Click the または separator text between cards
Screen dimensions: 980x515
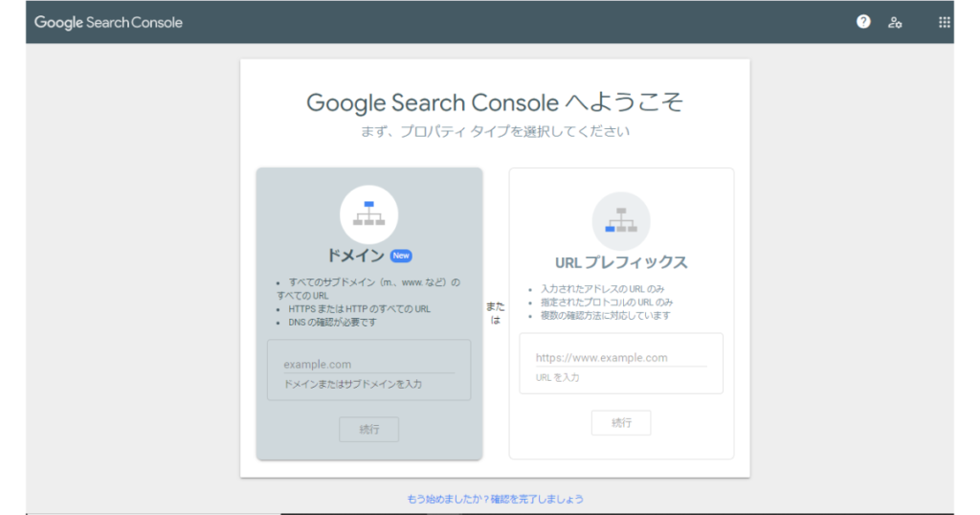pyautogui.click(x=495, y=313)
